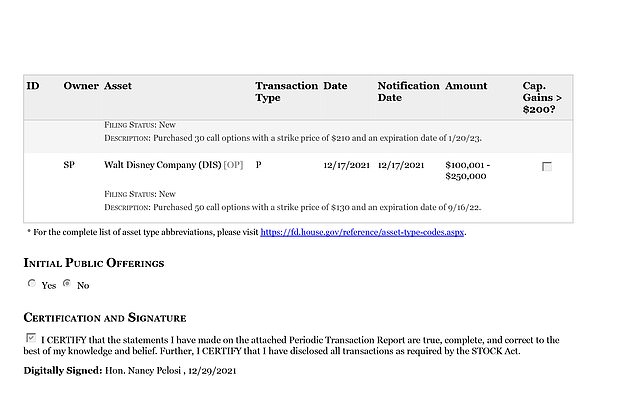The image size is (634, 403).
Task: Click the Owner column header
Action: pos(80,86)
